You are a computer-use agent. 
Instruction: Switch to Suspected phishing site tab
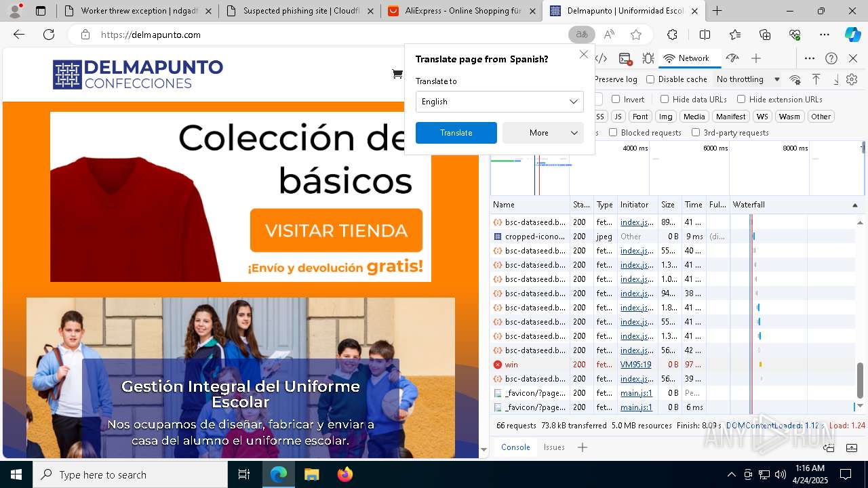point(300,11)
